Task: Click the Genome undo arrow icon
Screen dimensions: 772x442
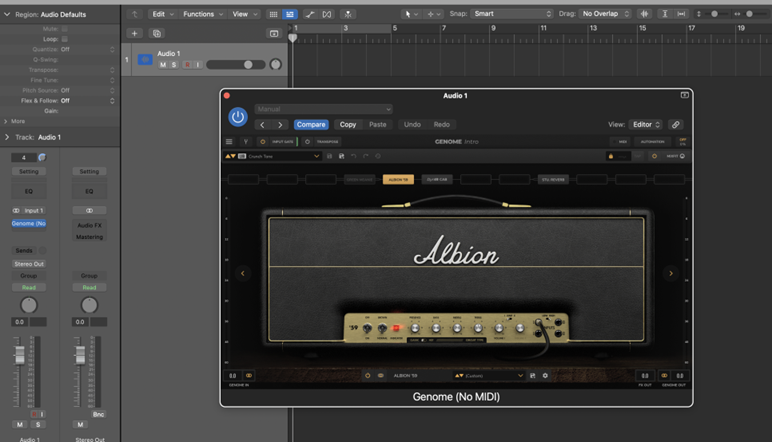Action: tap(354, 156)
